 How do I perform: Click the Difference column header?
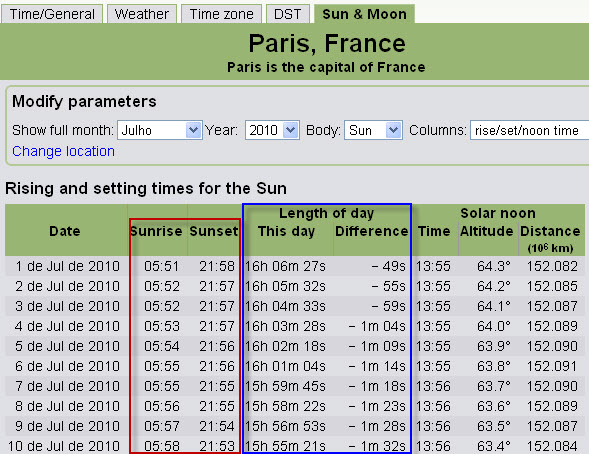tap(372, 231)
